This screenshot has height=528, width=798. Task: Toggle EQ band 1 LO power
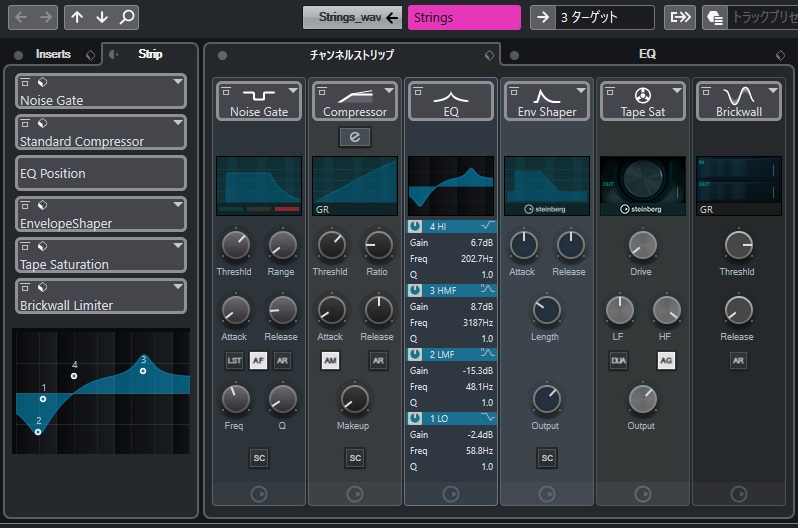(x=415, y=418)
